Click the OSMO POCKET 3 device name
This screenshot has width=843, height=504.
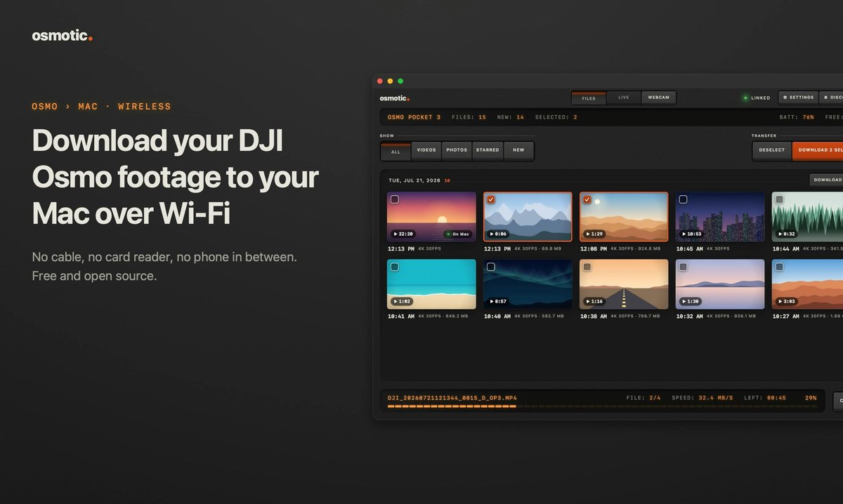click(x=414, y=117)
